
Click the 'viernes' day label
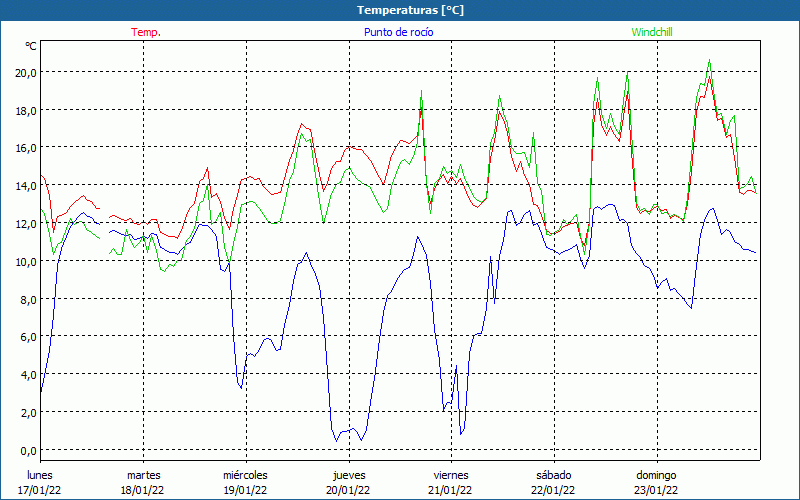[x=452, y=475]
